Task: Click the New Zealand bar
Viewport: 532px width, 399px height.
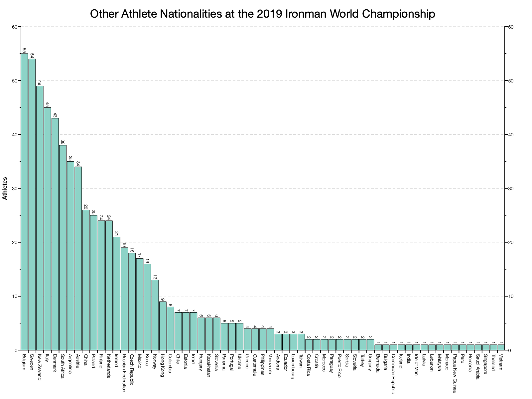Action: [40, 218]
